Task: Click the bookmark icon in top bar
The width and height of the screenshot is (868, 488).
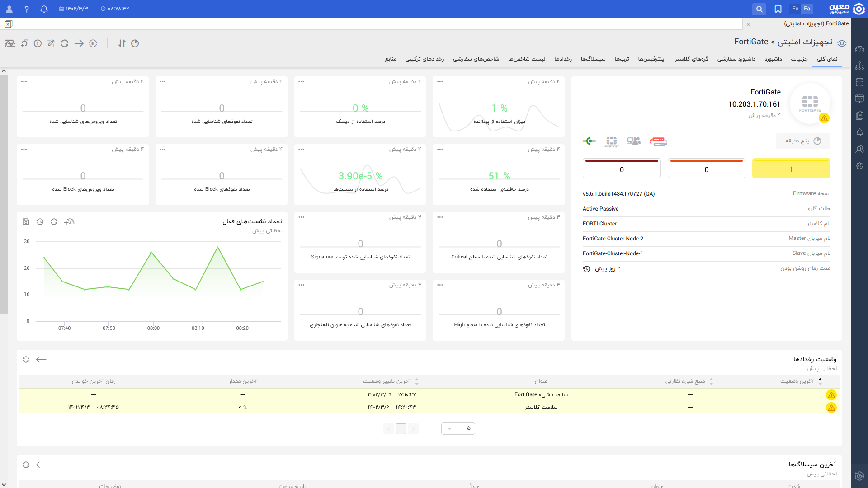Action: [778, 9]
